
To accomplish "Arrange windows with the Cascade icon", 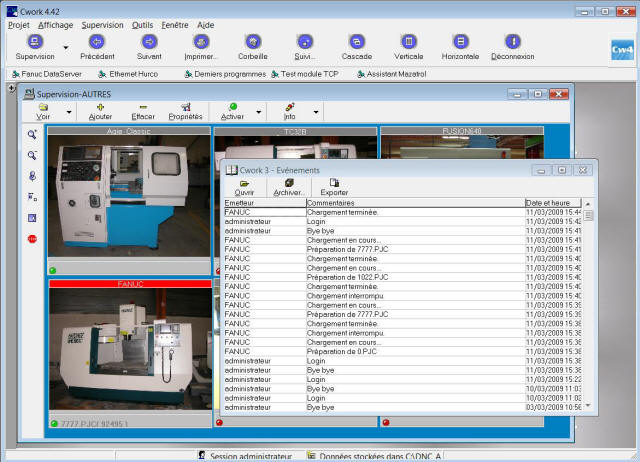I will 356,42.
